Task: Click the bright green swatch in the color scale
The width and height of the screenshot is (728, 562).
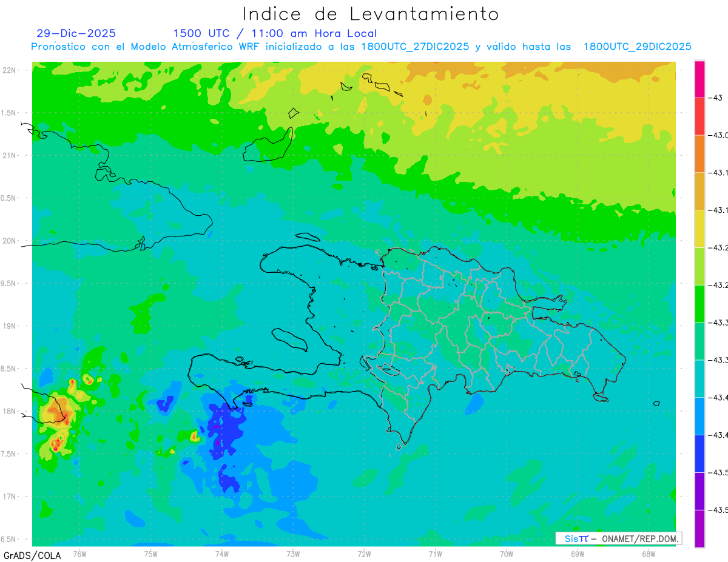Action: (x=699, y=304)
